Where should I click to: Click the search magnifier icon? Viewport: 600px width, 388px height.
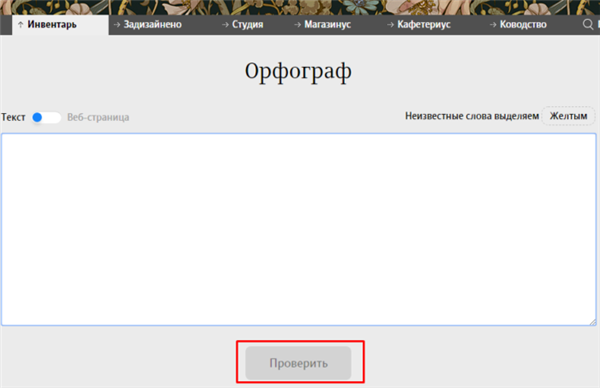588,24
